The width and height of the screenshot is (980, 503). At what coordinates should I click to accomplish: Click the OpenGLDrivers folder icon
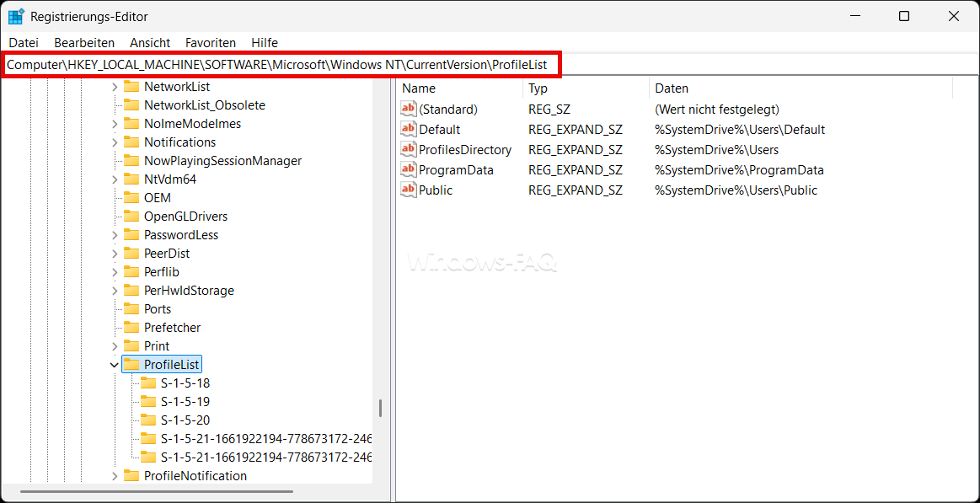tap(131, 217)
